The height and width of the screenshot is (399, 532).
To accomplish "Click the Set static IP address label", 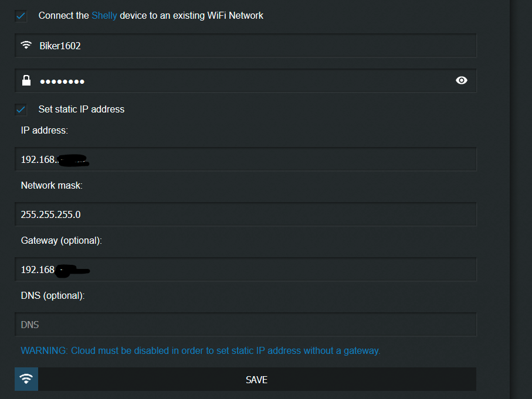I will pyautogui.click(x=82, y=109).
